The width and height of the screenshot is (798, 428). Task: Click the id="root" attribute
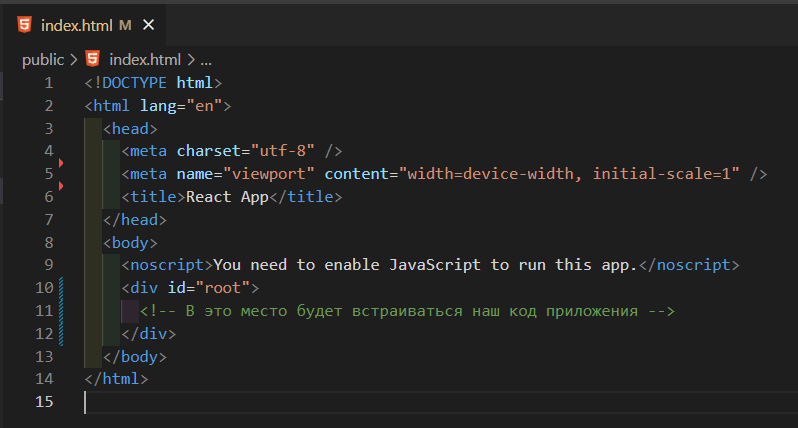click(209, 288)
